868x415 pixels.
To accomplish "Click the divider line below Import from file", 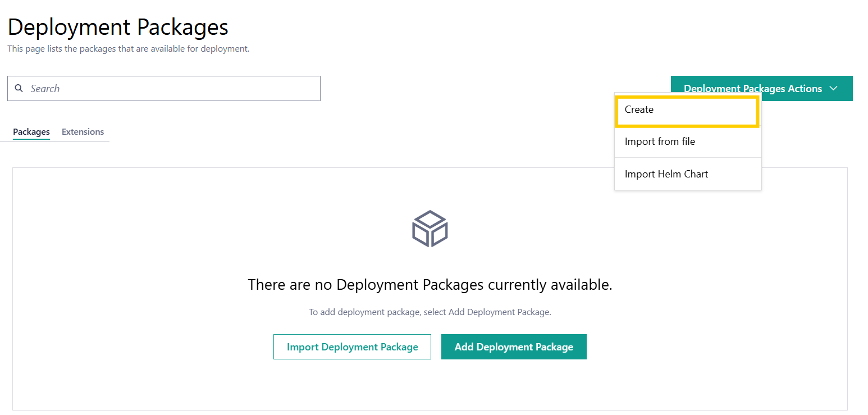I will (688, 158).
